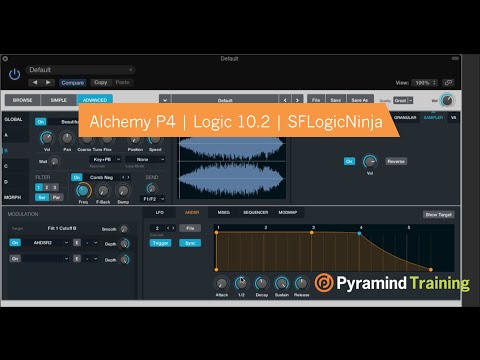
Task: Choose next filter type next to Comb Neg
Action: click(x=128, y=177)
